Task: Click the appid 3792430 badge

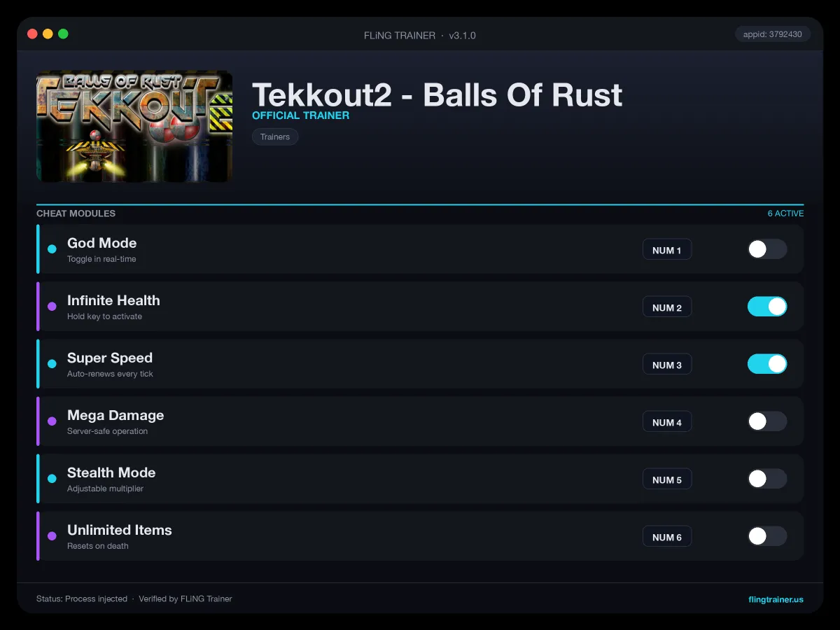Action: pyautogui.click(x=773, y=34)
